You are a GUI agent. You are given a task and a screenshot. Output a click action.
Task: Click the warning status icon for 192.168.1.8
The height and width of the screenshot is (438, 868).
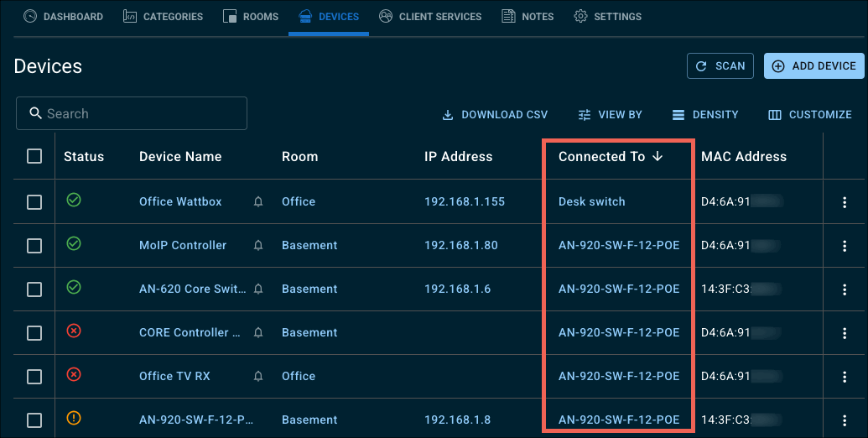click(x=74, y=418)
